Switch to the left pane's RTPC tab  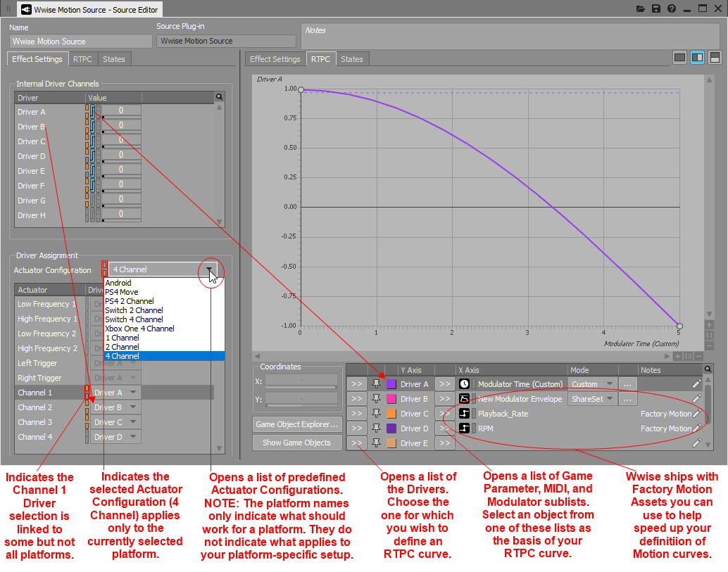82,59
